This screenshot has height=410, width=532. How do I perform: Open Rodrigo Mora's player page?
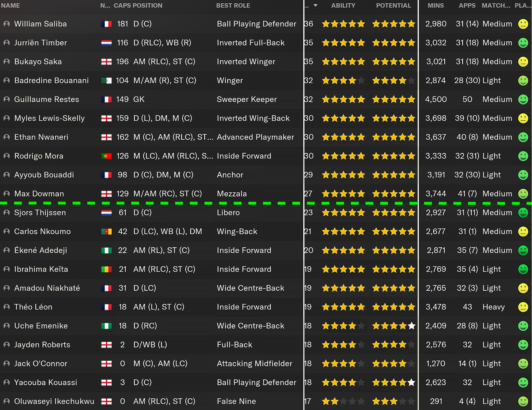pos(39,156)
